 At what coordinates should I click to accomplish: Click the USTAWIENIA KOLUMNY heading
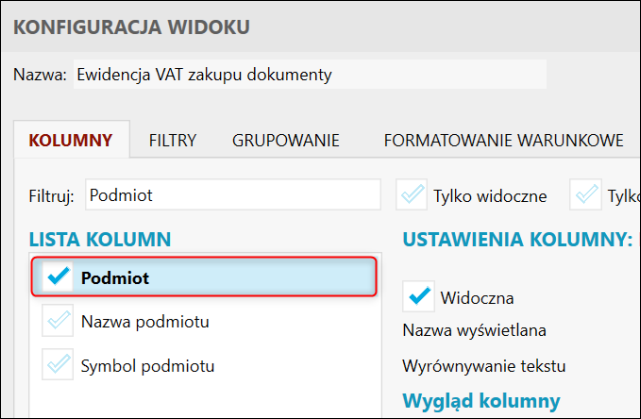point(517,238)
